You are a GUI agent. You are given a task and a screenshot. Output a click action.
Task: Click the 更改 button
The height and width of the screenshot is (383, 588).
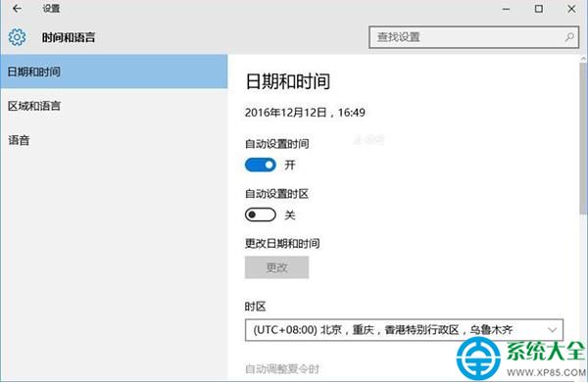(276, 267)
